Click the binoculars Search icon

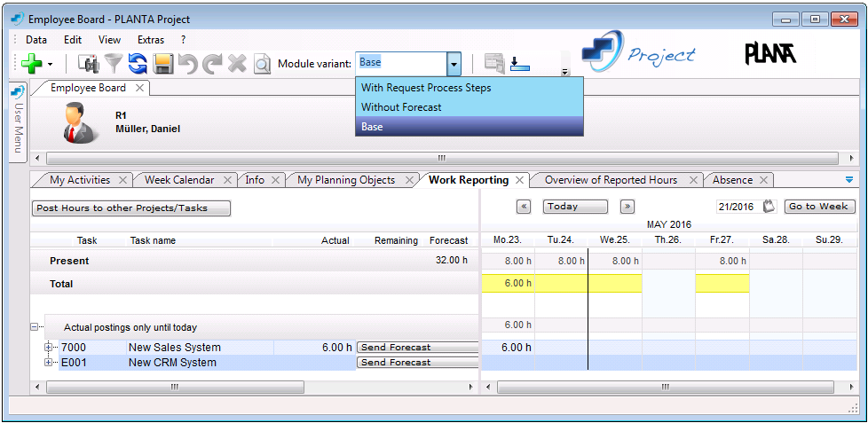88,64
